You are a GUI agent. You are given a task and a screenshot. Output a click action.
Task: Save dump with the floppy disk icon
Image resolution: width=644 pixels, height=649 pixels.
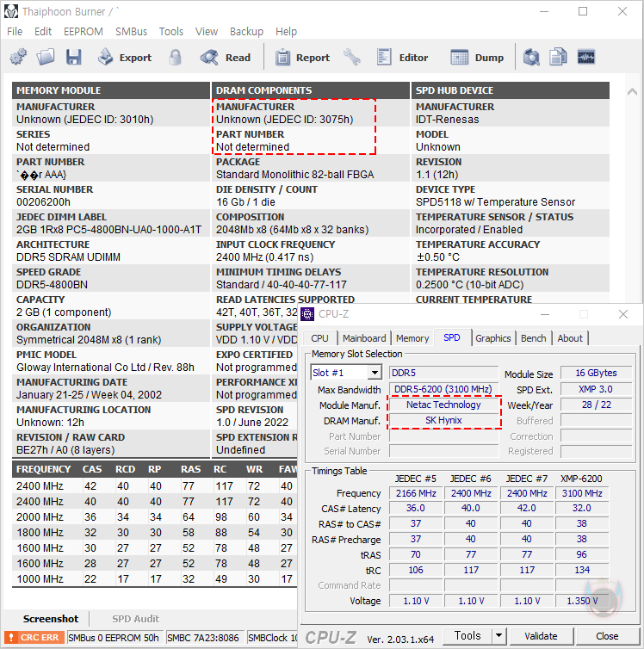pos(74,57)
